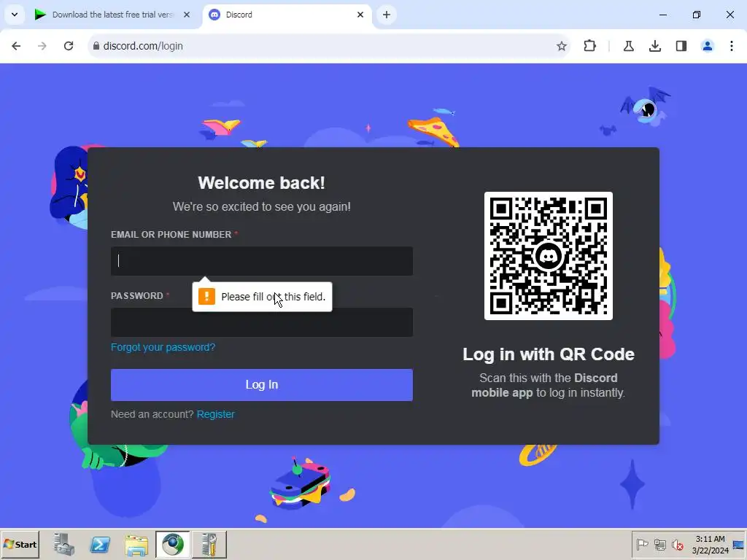The width and height of the screenshot is (747, 560).
Task: Toggle the browser side panel
Action: coord(681,46)
